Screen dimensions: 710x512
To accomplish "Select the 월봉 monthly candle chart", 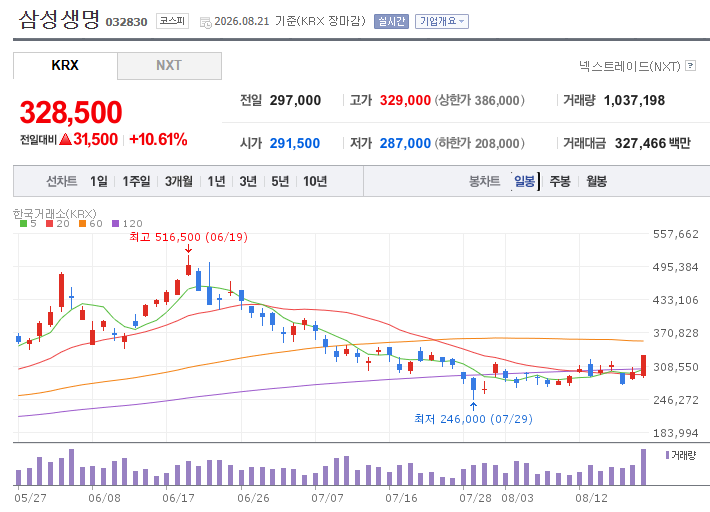I will pyautogui.click(x=596, y=182).
